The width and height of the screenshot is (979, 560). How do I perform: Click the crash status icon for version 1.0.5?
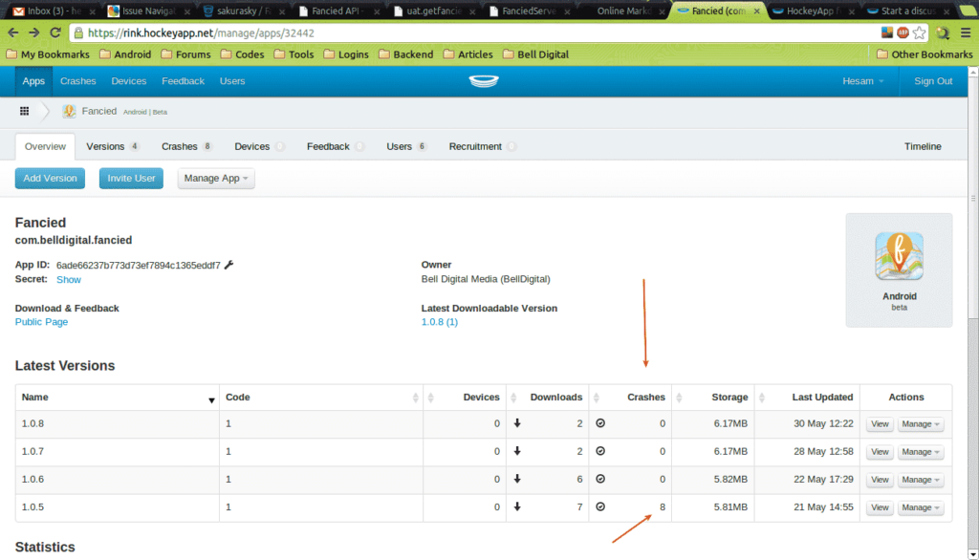(600, 506)
